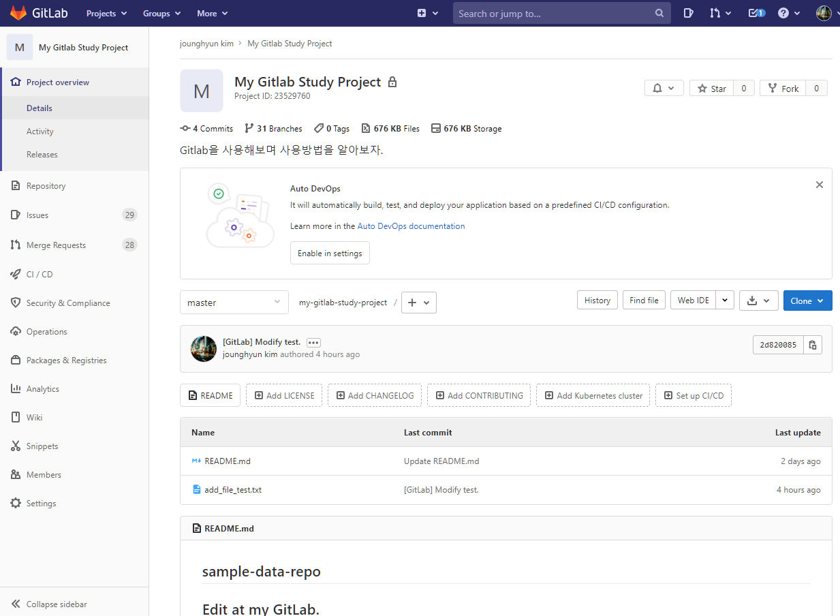Open Auto DevOps documentation link
The width and height of the screenshot is (840, 616).
pyautogui.click(x=411, y=226)
